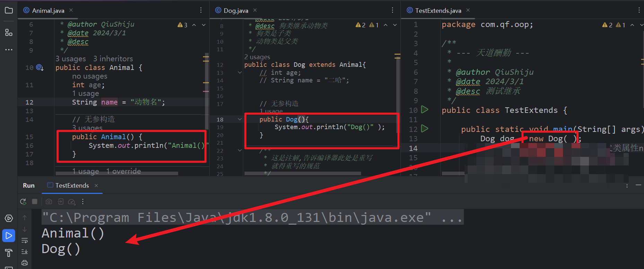
Task: Click 'no usages' hint above int age
Action: coord(90,76)
